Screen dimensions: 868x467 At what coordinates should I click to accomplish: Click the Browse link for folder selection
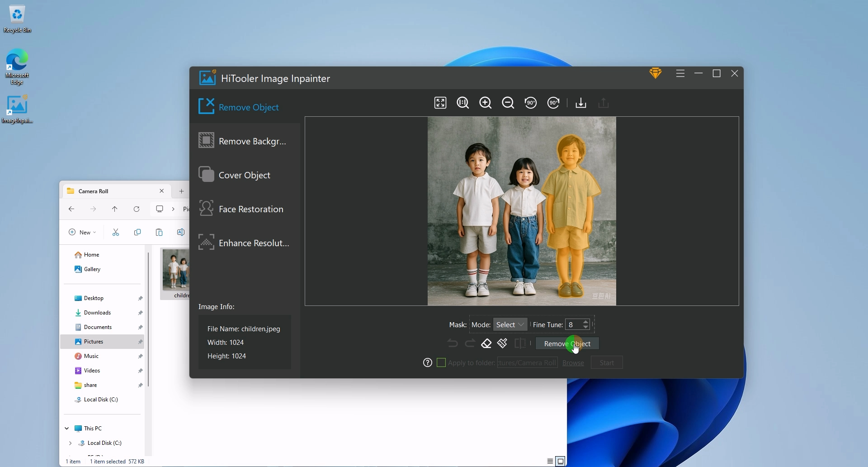pos(573,362)
